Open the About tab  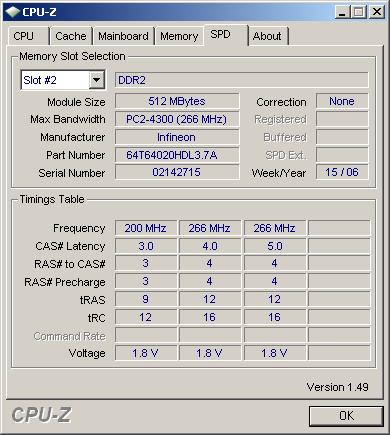click(x=268, y=36)
